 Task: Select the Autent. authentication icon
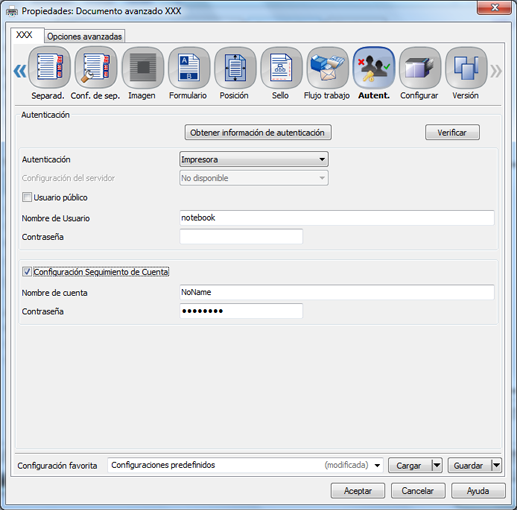click(374, 68)
